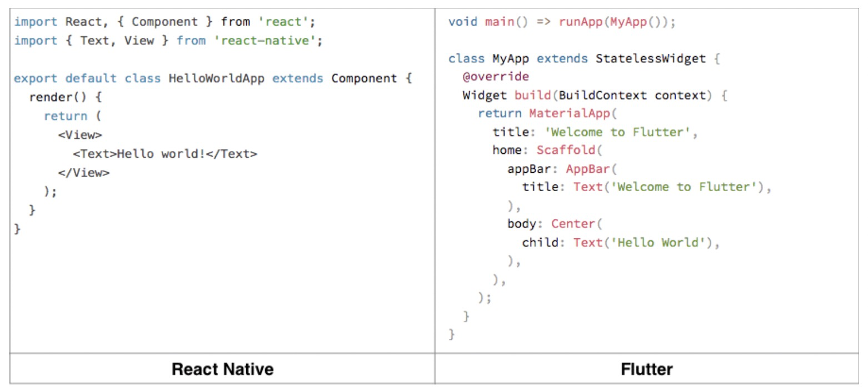Select the HelloWorldApp class name
868x390 pixels.
point(217,78)
